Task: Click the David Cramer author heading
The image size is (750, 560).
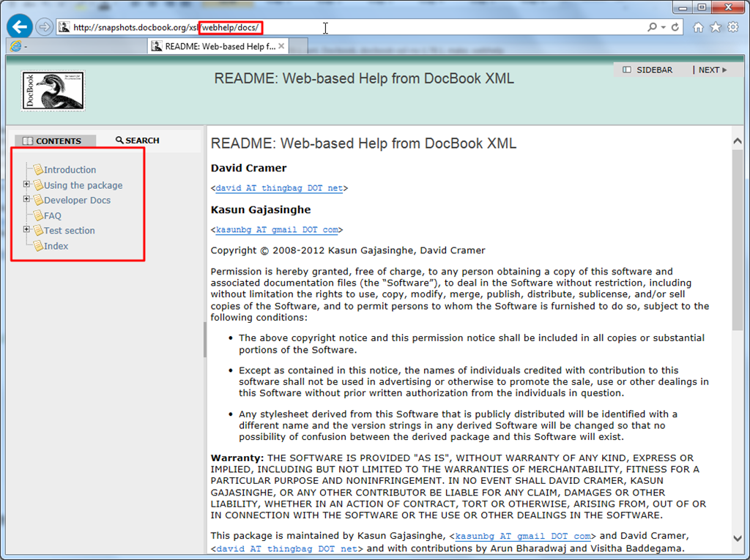Action: [x=249, y=168]
